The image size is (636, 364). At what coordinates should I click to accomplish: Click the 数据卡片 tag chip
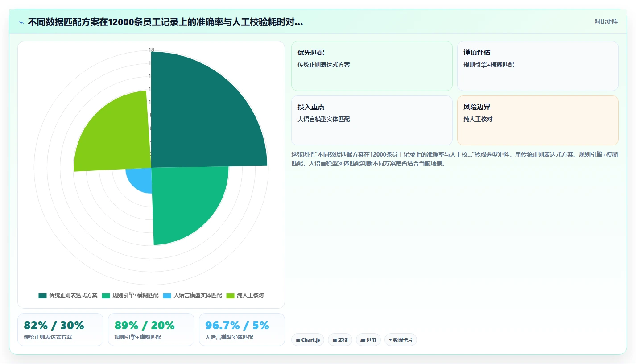pyautogui.click(x=401, y=340)
